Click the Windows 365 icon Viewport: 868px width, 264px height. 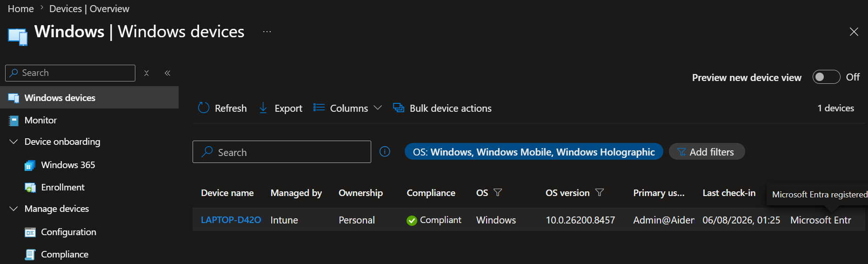30,165
